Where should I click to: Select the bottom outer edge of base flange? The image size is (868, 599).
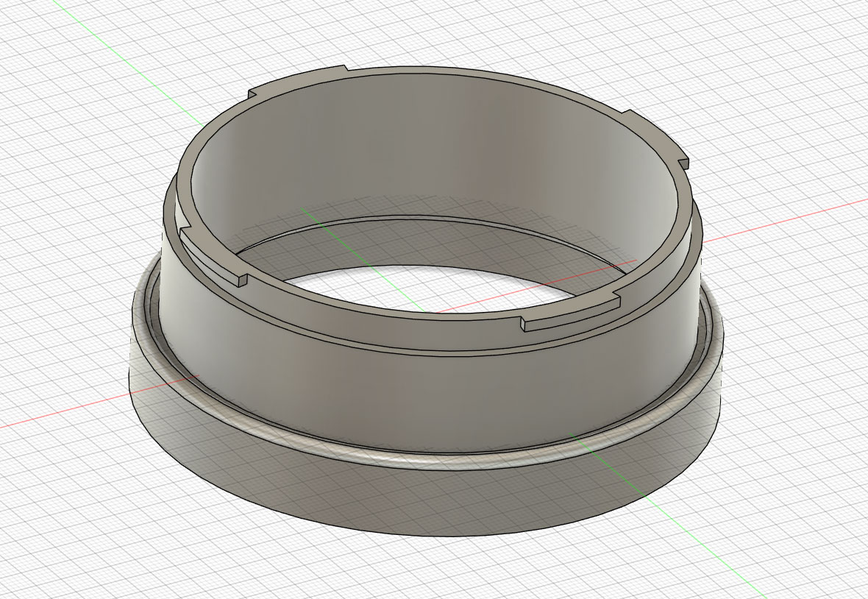click(x=412, y=534)
